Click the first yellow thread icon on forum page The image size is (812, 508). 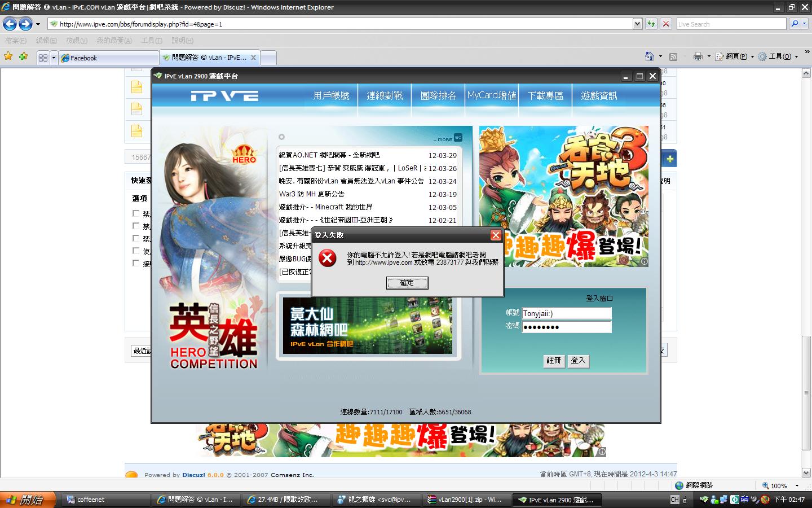point(136,87)
